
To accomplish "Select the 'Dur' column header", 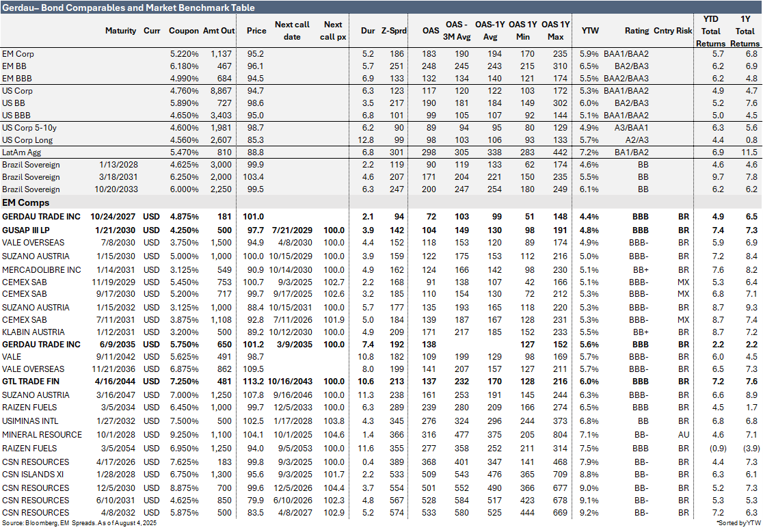I will pos(368,31).
